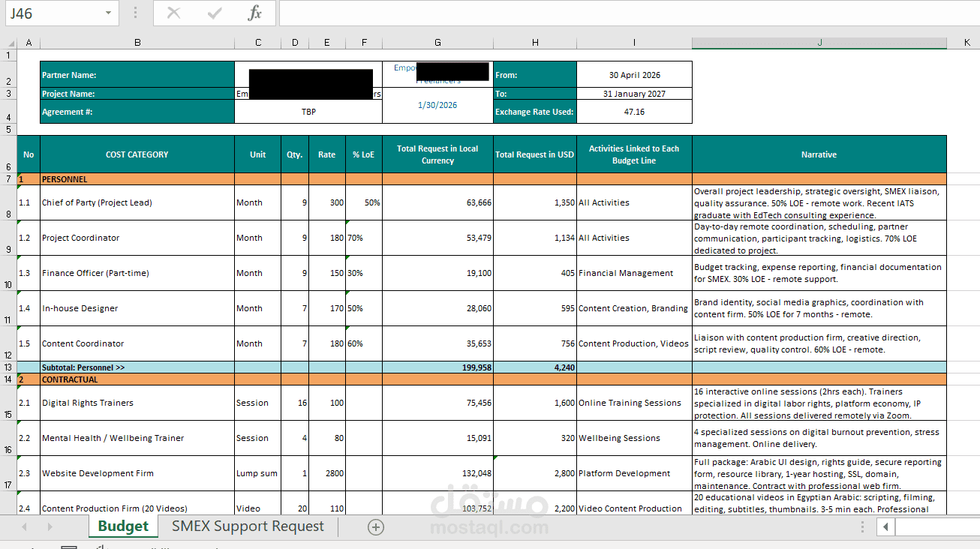Viewport: 980px width, 549px height.
Task: Click the 'Subtotal: Personnel >>' cell
Action: coord(137,367)
